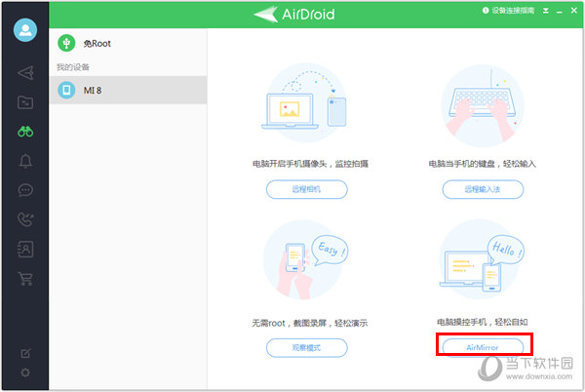Click the Hello AirMirror illustration
585x392 pixels.
click(482, 260)
